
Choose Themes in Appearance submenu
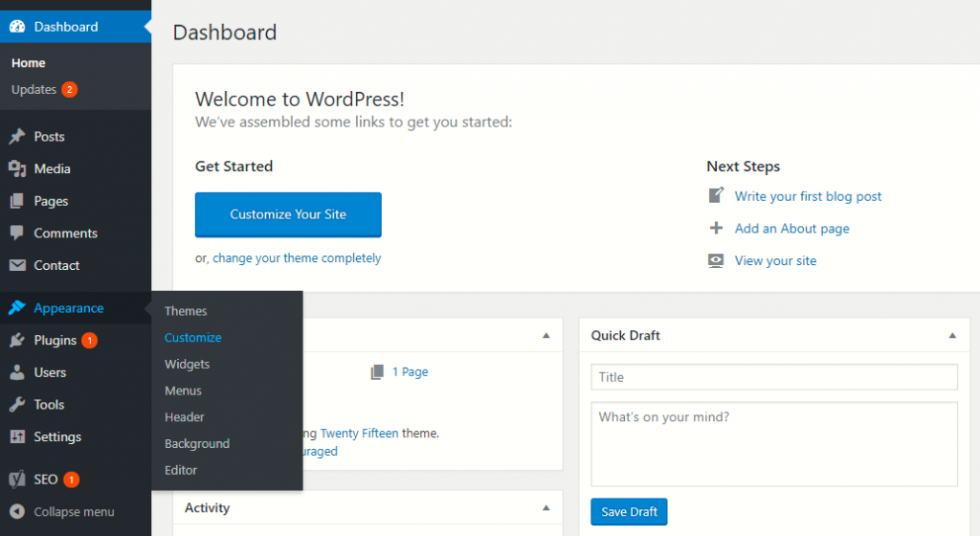(x=186, y=311)
